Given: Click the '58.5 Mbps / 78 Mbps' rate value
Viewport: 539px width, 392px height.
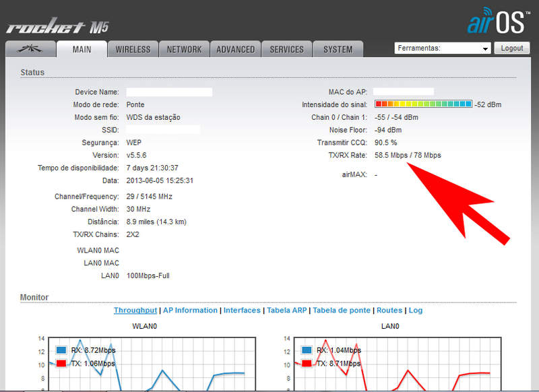Looking at the screenshot, I should [408, 156].
